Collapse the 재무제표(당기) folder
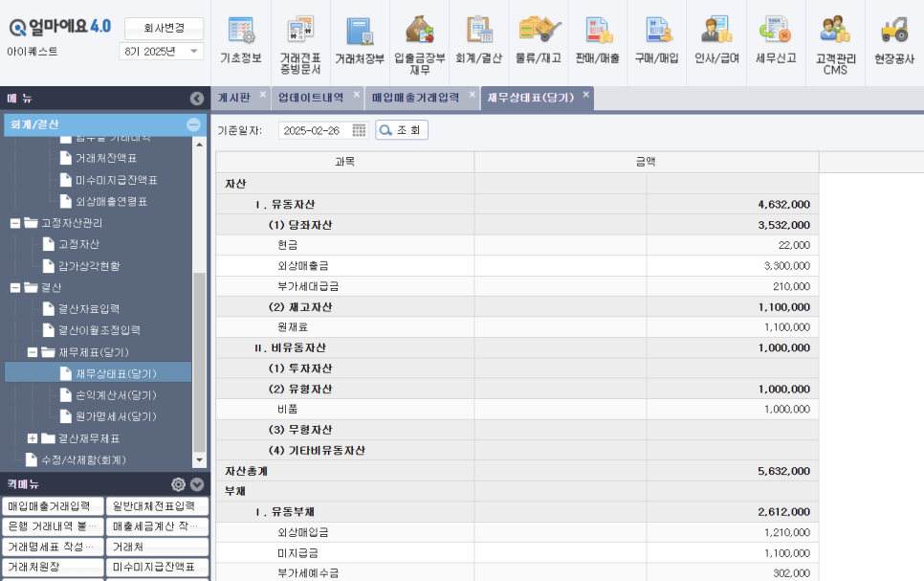Image resolution: width=924 pixels, height=581 pixels. tap(33, 353)
